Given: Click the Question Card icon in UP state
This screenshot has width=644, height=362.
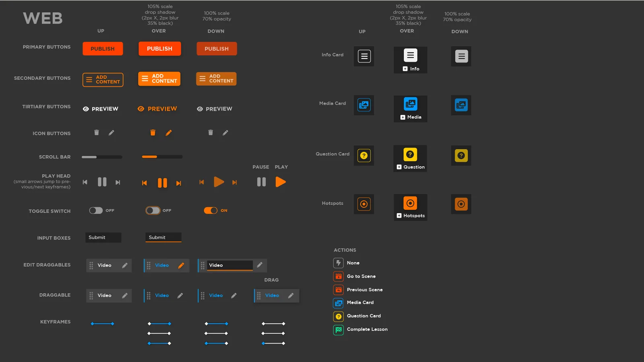Looking at the screenshot, I should tap(364, 156).
